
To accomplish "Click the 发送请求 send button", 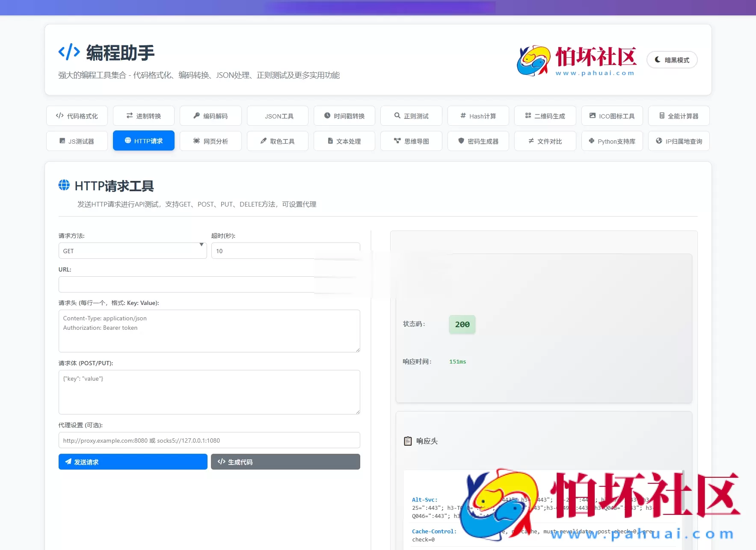I will click(x=133, y=462).
